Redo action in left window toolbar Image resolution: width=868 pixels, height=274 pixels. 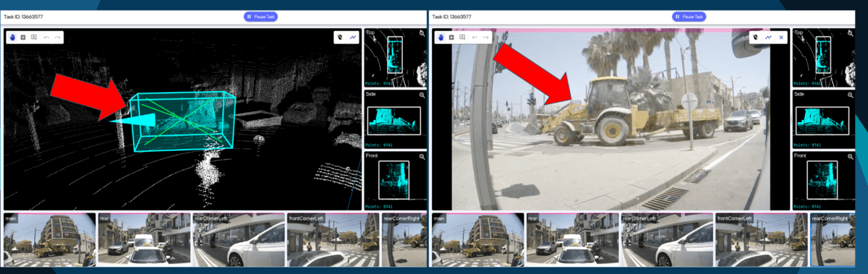click(x=57, y=37)
